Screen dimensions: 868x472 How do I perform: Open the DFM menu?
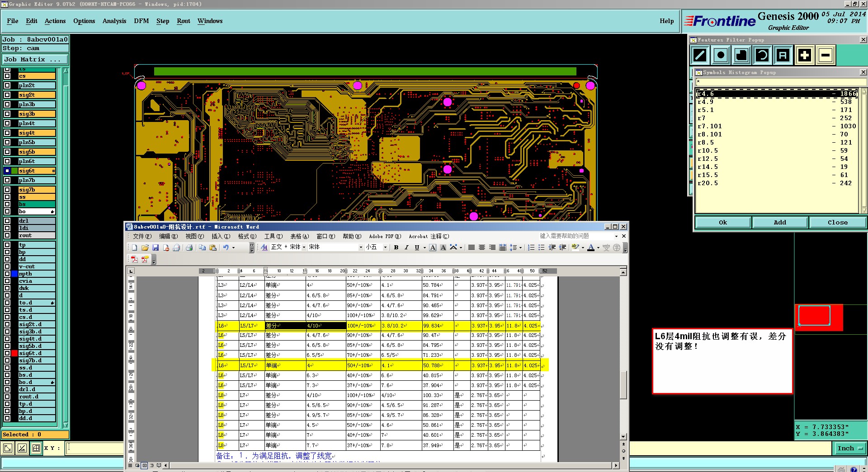(x=141, y=21)
